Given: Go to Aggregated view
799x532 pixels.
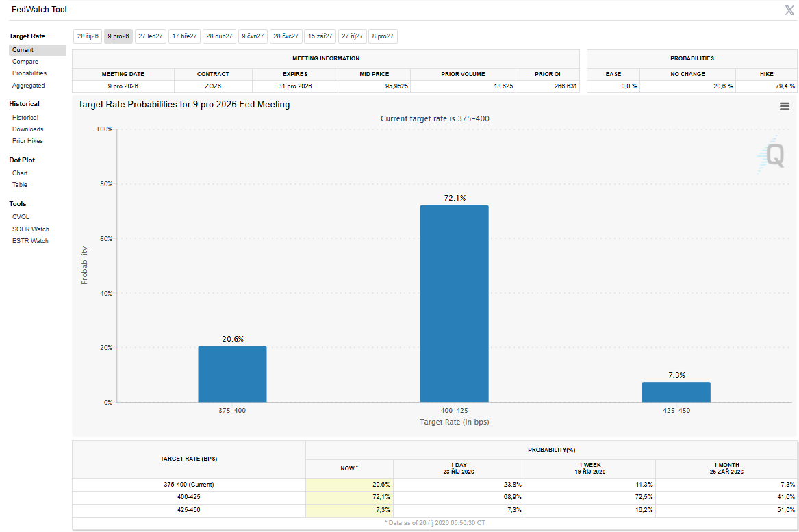Looking at the screenshot, I should tap(29, 86).
